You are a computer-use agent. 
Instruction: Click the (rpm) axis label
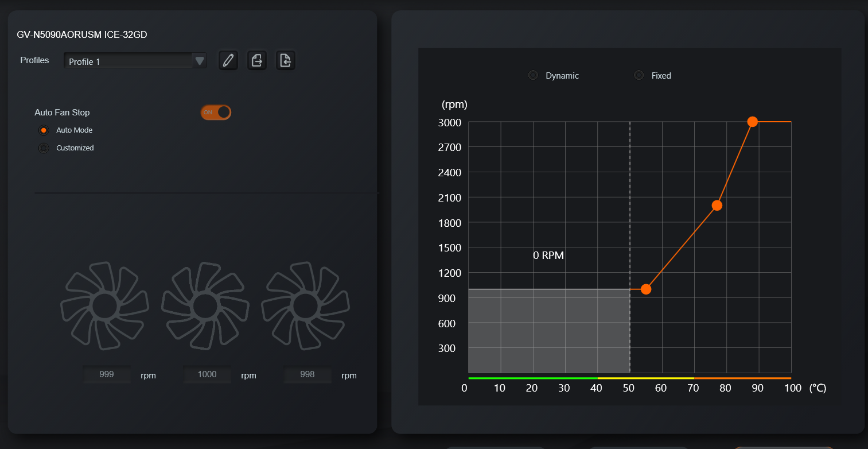point(454,104)
